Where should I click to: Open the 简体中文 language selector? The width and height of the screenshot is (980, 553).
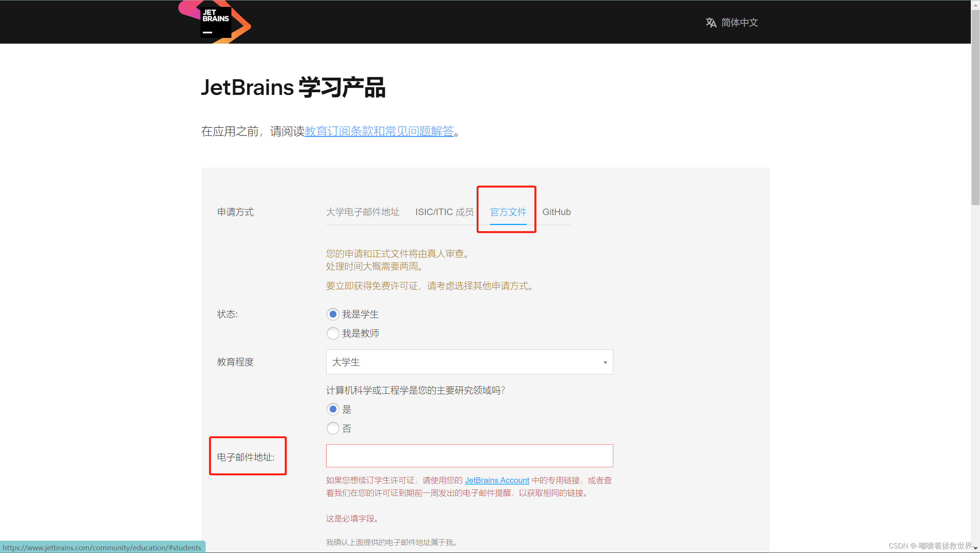(x=739, y=23)
